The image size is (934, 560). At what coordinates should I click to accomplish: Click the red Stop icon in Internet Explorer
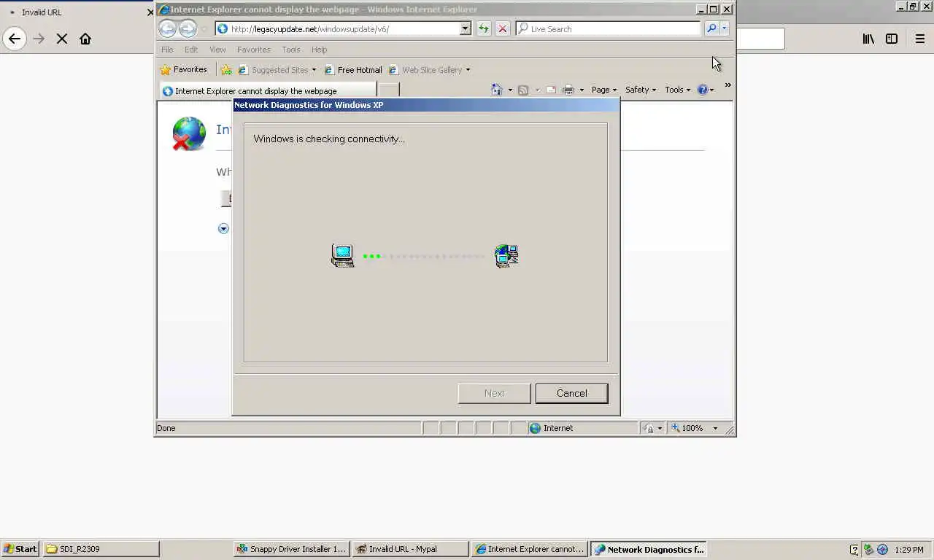pos(502,28)
